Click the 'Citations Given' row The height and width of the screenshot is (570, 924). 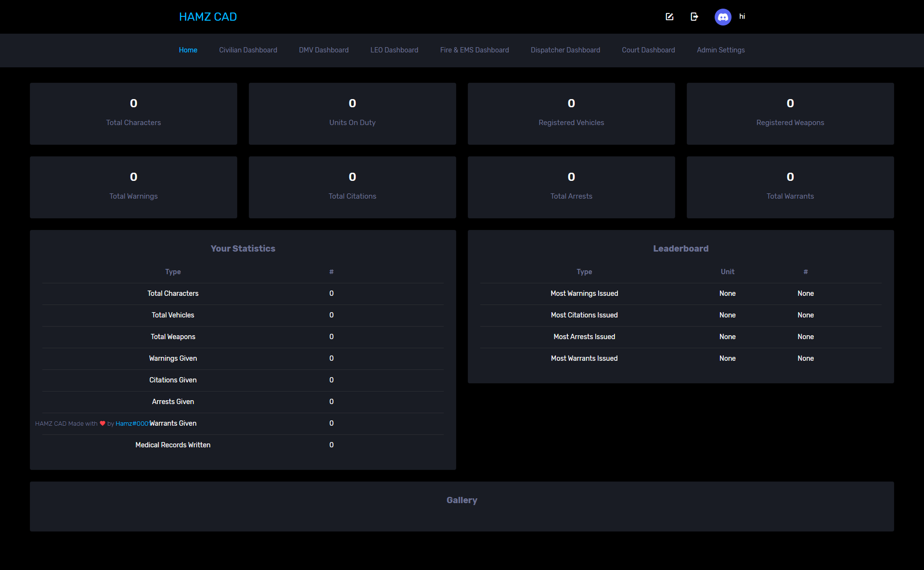[243, 380]
